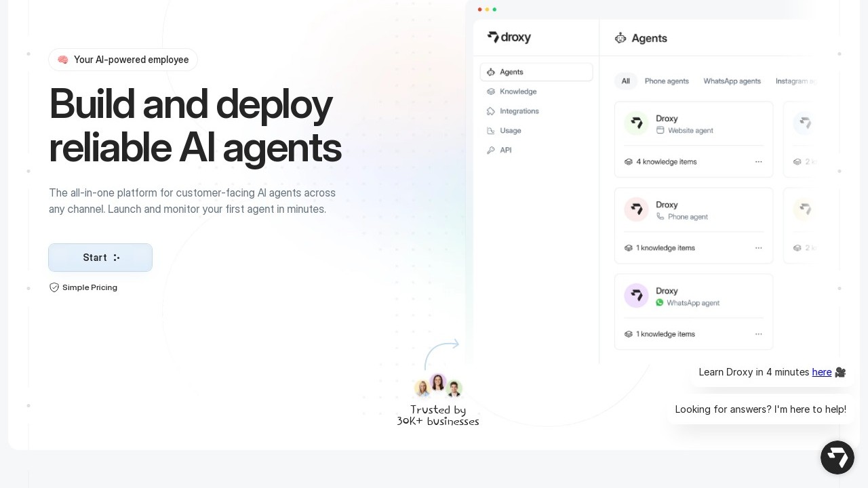Image resolution: width=868 pixels, height=488 pixels.
Task: Click the Start button
Action: (x=100, y=258)
